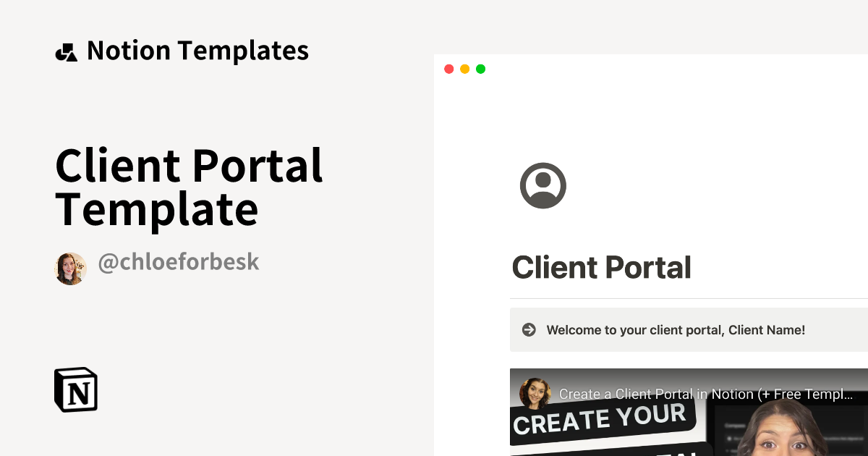868x456 pixels.
Task: Click the person circle page icon
Action: pos(542,186)
